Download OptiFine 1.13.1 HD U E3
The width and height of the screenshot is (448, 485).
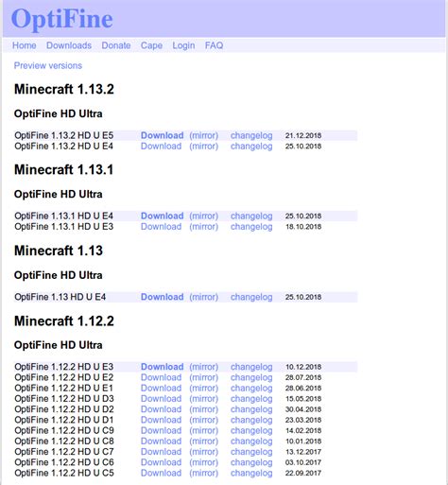(161, 227)
